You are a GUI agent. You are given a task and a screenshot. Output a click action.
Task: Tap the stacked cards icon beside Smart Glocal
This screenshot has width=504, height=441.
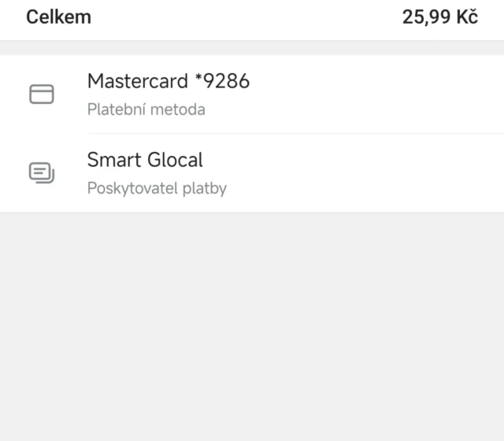coord(41,172)
